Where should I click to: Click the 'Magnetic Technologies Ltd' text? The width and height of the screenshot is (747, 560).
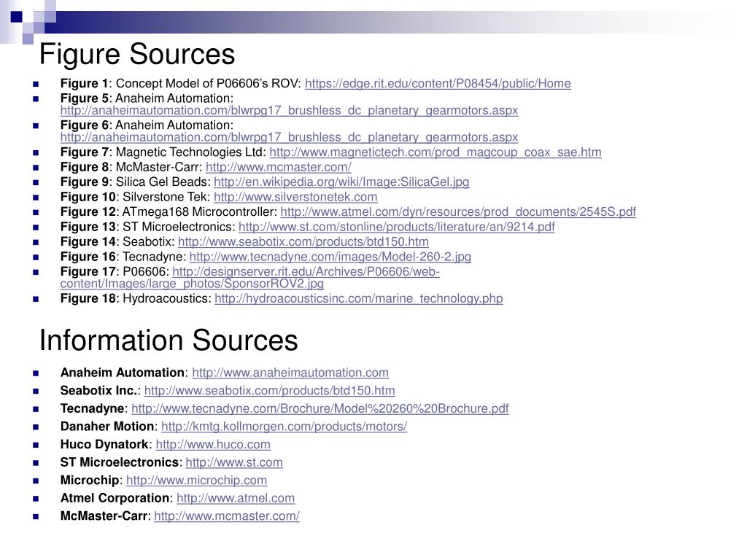coord(190,152)
